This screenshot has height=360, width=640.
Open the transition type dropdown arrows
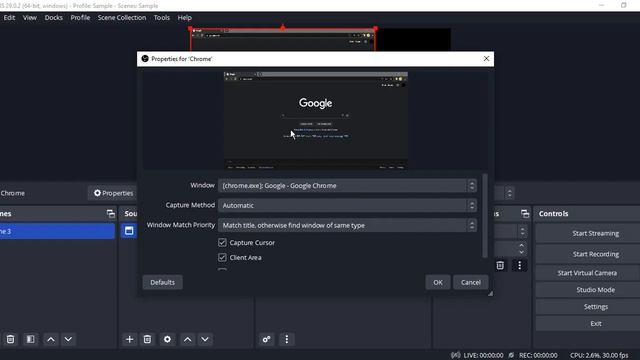[x=522, y=231]
